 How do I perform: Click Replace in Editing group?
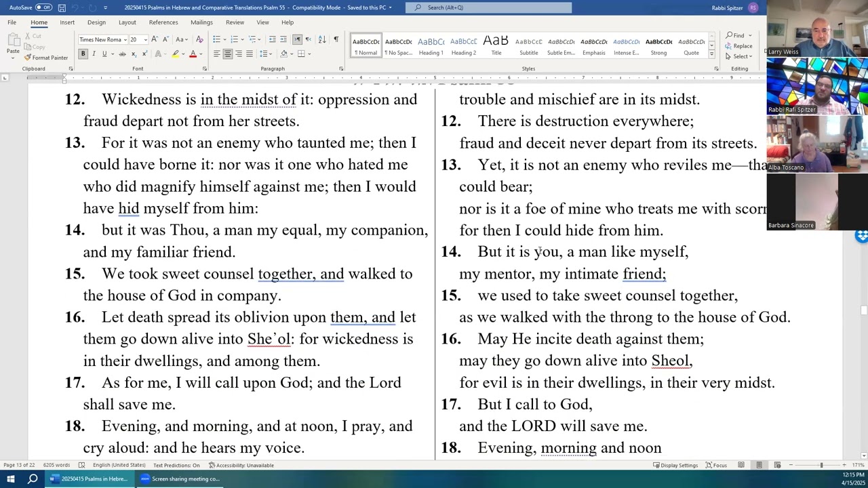(x=739, y=46)
